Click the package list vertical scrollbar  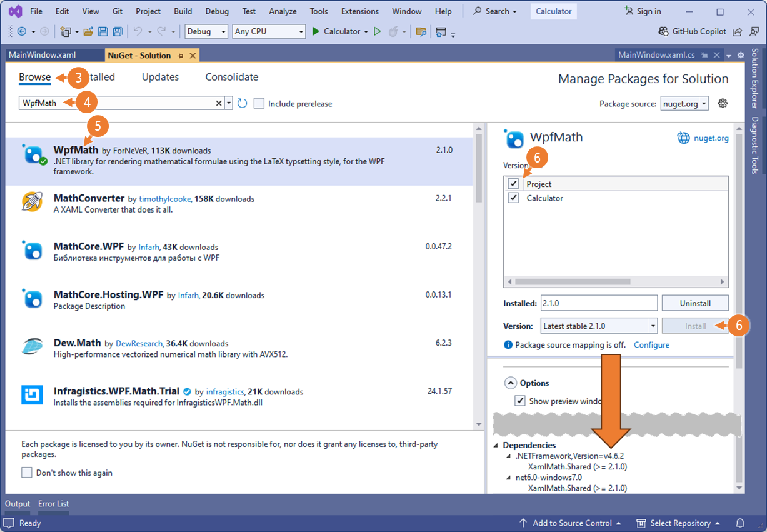(479, 276)
